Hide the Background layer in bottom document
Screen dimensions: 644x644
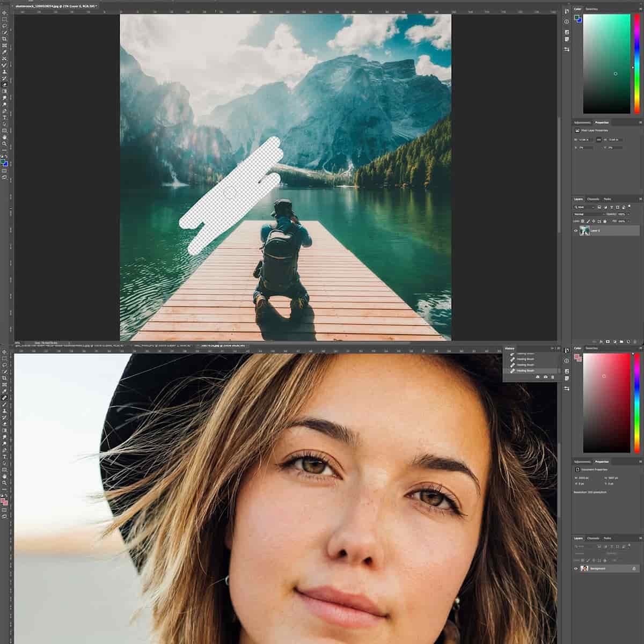576,568
